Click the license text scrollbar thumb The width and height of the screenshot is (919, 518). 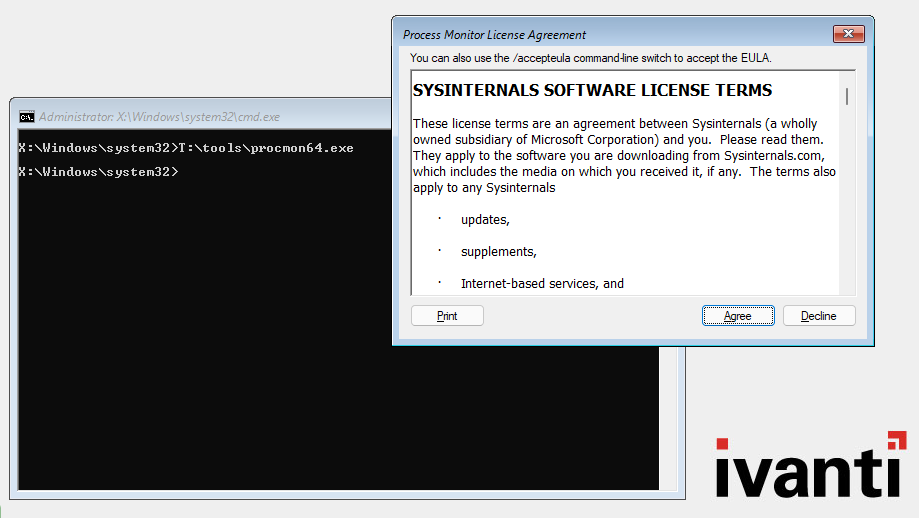[847, 96]
